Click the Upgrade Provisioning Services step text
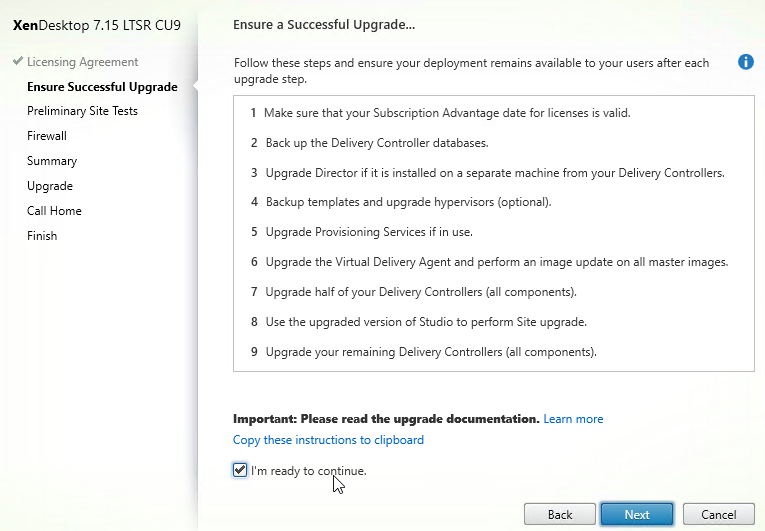 369,232
